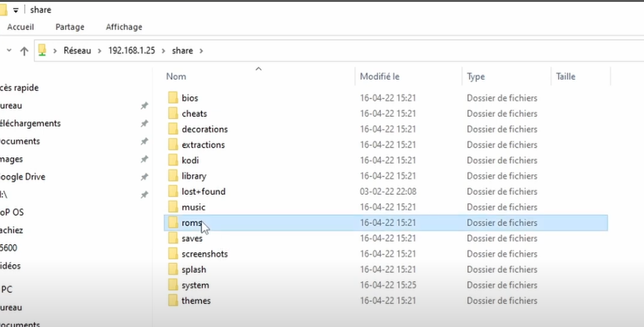Select the lost+found folder name
This screenshot has height=327, width=644.
(204, 192)
